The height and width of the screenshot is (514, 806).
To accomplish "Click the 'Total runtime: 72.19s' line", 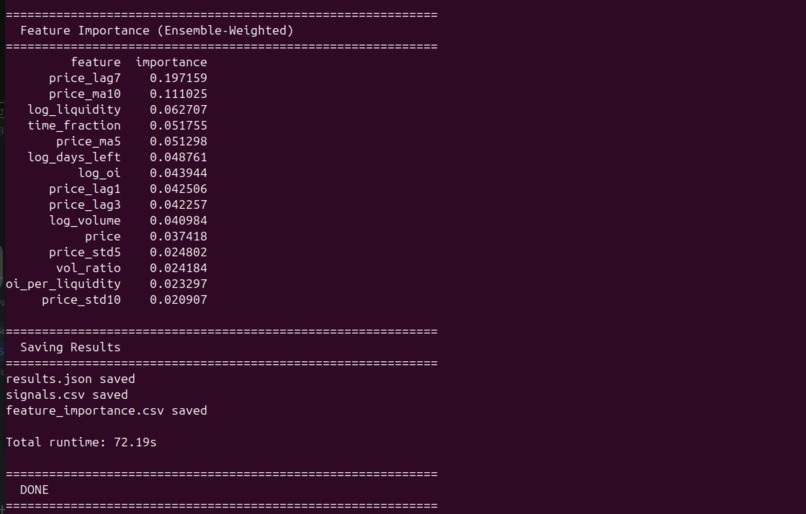I will (81, 443).
